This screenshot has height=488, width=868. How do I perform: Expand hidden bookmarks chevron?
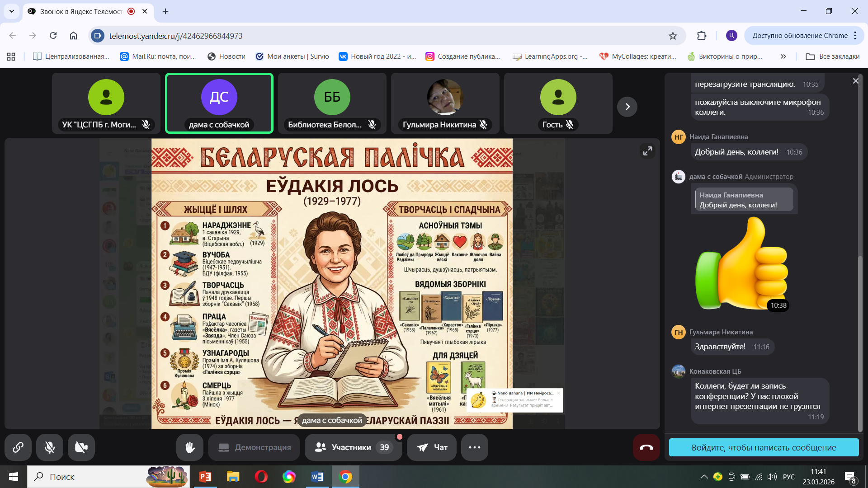[x=783, y=56]
